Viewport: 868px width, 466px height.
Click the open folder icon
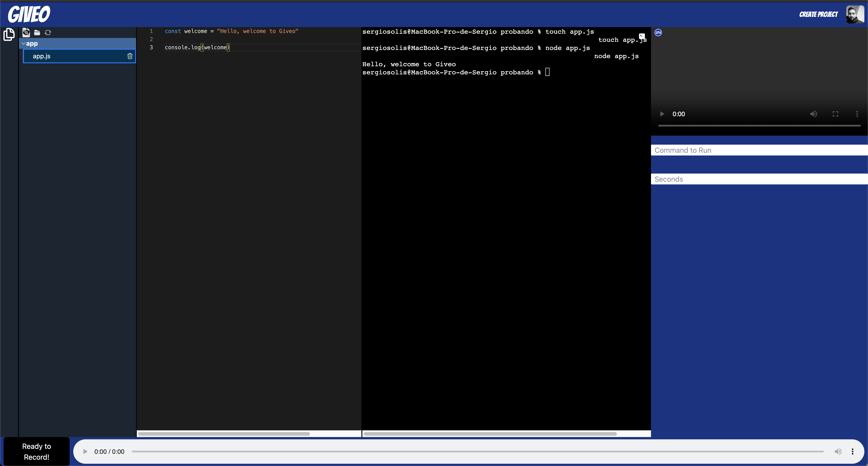click(x=37, y=33)
